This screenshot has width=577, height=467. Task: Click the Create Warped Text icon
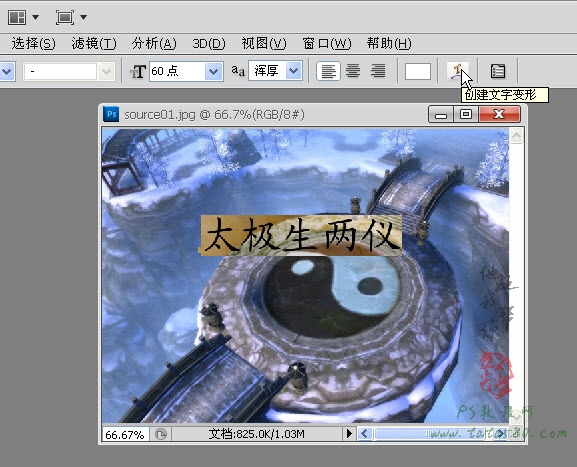coord(457,71)
